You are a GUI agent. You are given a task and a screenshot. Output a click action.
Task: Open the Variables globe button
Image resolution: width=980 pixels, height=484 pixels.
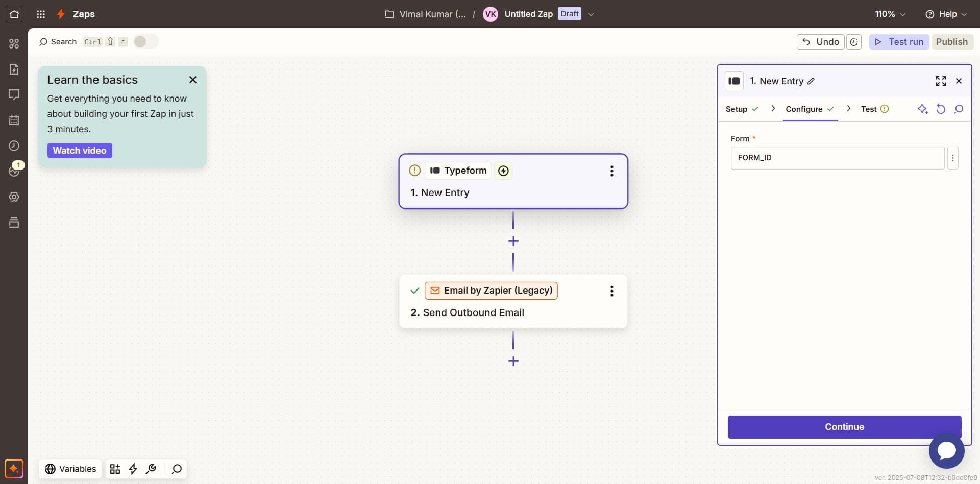click(70, 469)
